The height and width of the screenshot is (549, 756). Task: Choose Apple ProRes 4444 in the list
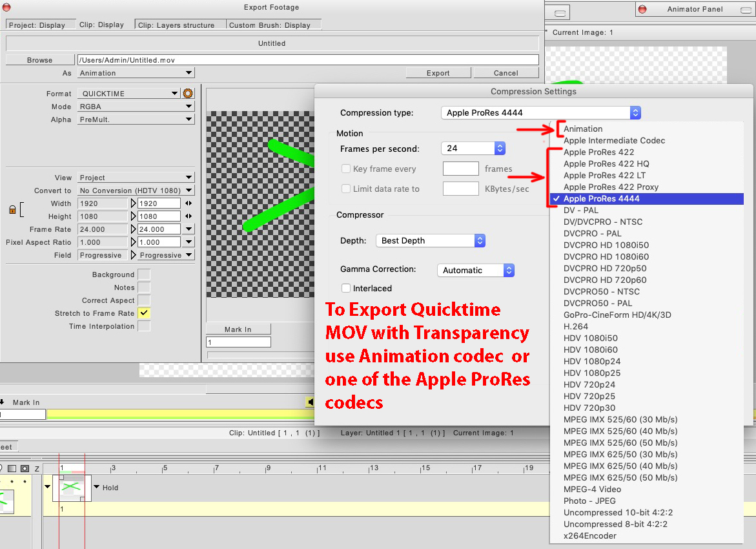(x=646, y=198)
